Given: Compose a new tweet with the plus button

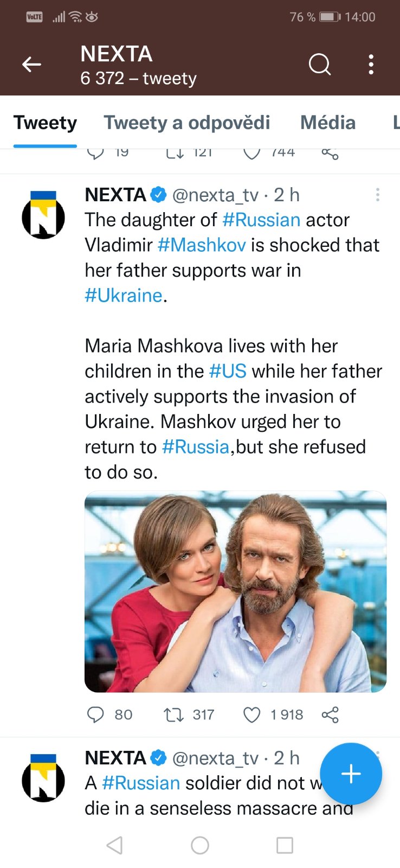Looking at the screenshot, I should pos(351,774).
